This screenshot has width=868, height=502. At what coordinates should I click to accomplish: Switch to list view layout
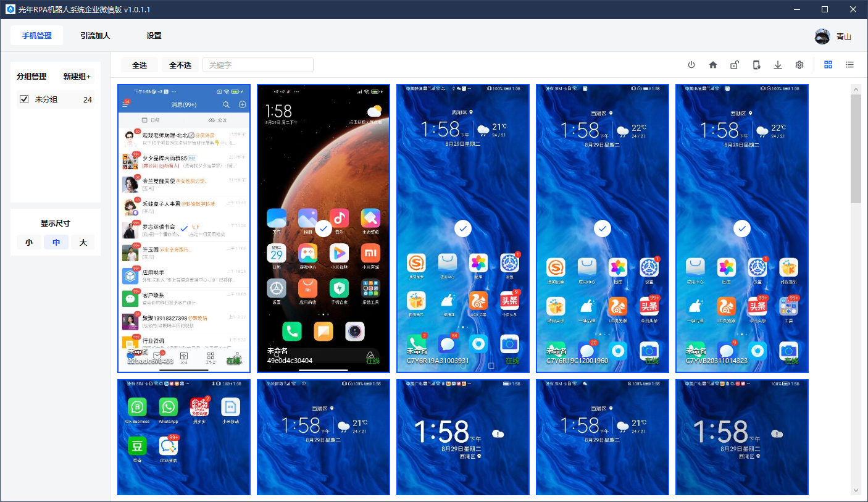[850, 65]
